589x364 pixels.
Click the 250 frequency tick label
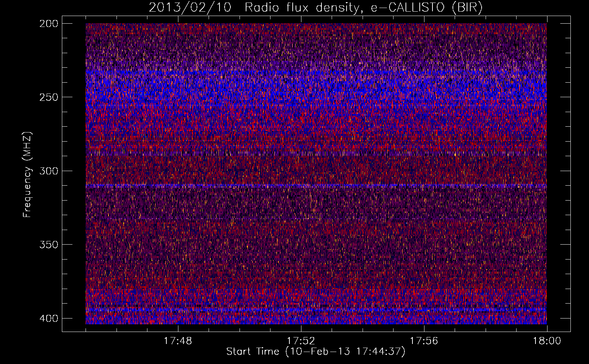(48, 97)
